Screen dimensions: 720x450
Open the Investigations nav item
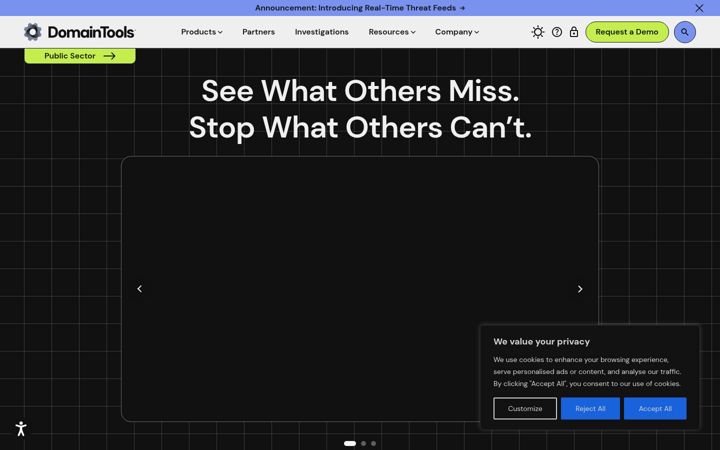click(321, 32)
